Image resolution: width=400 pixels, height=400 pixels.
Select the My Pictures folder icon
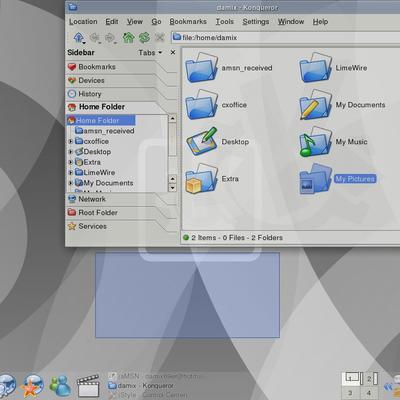pos(316,179)
